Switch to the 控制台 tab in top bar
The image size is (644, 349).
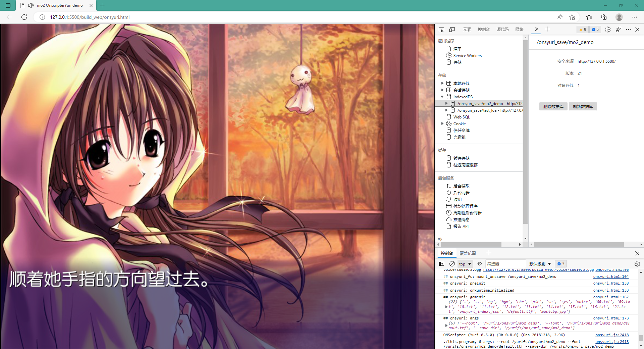click(484, 30)
